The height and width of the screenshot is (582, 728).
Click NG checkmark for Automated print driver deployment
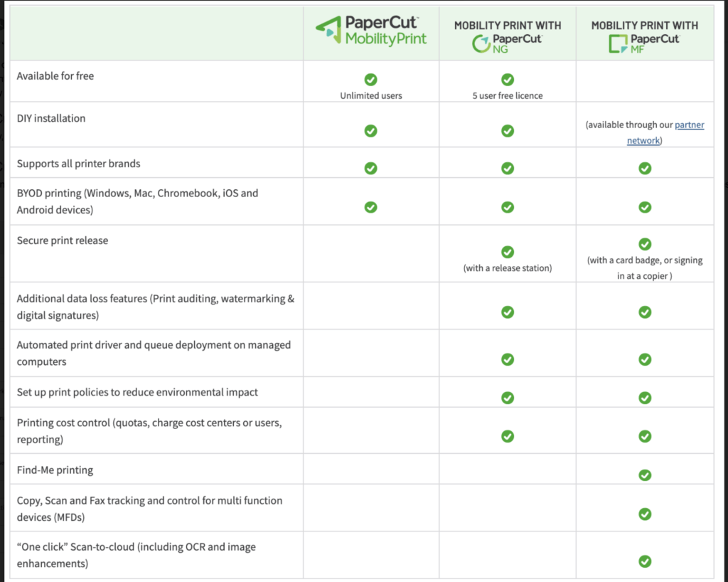tap(508, 359)
